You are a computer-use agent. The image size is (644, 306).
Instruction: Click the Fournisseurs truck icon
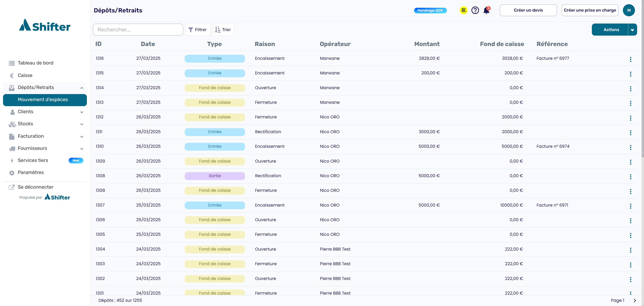pyautogui.click(x=12, y=149)
